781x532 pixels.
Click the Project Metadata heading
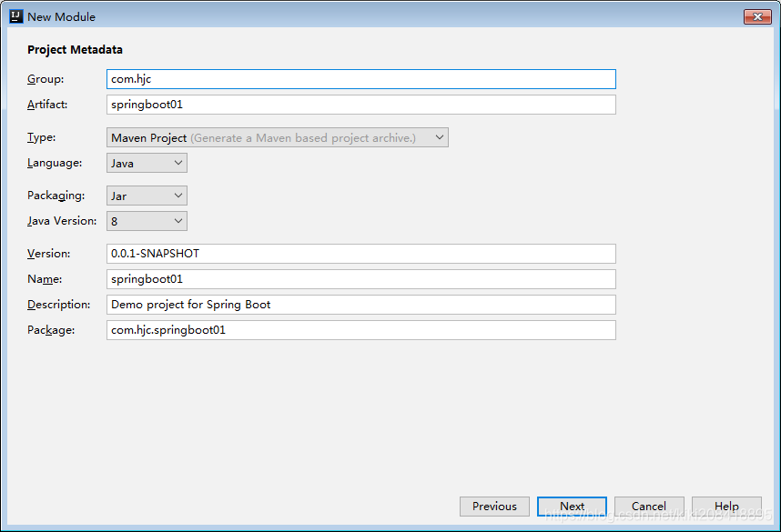75,50
